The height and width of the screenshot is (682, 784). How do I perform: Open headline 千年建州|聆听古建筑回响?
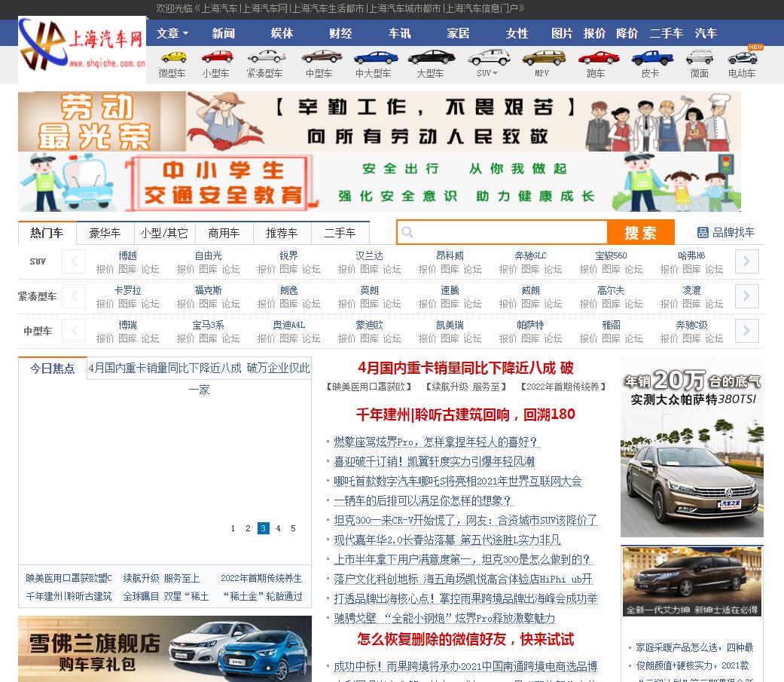[x=465, y=414]
